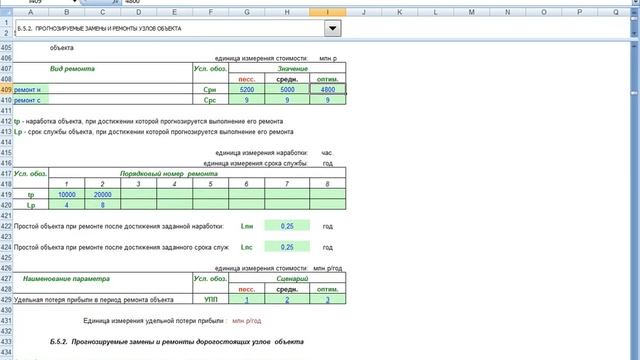Screen dimensions: 640x360
Task: Click section title 'Б.5.2. Прогнозируемые замены' in row 433
Action: point(177,342)
